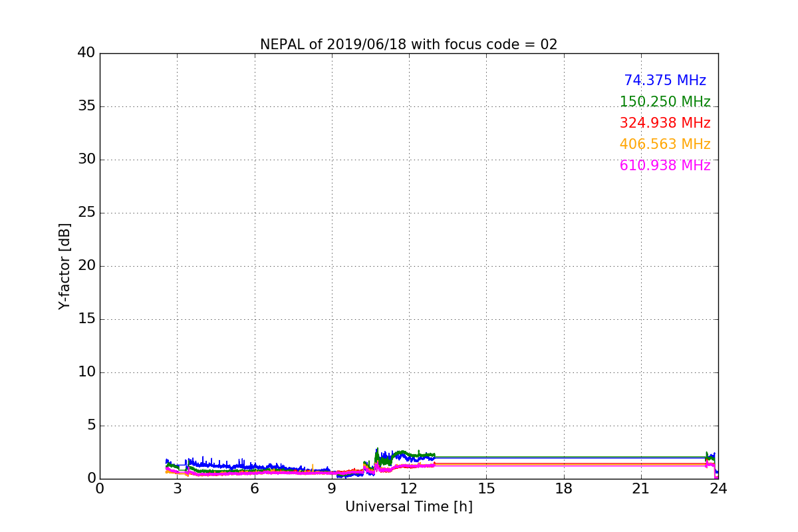The height and width of the screenshot is (532, 798).
Task: Select the 74.375 MHz legend label
Action: (x=665, y=80)
